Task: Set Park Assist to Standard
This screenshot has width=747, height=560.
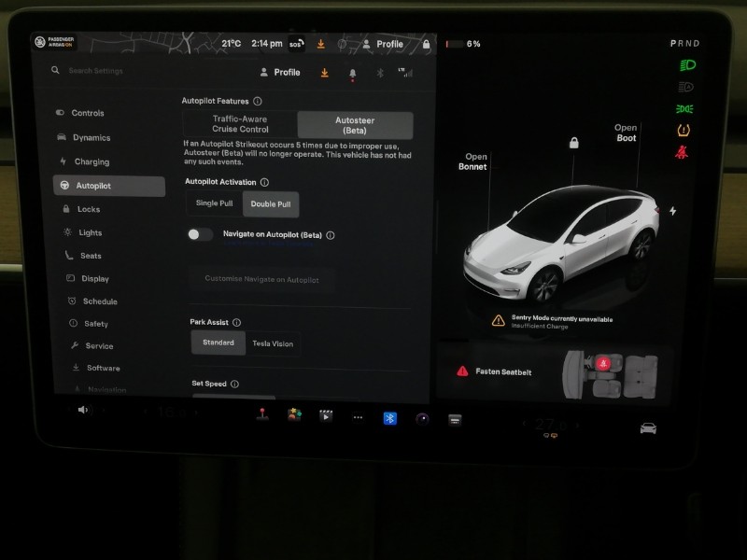Action: tap(218, 343)
